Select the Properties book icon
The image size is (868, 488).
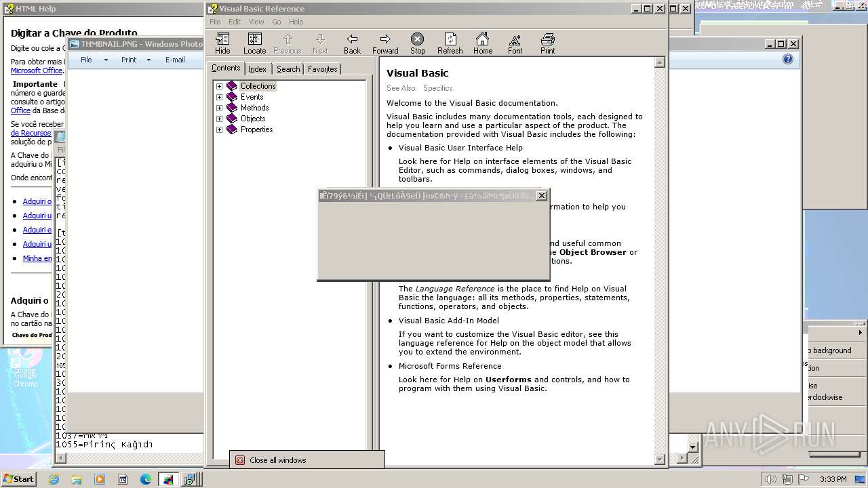[232, 129]
